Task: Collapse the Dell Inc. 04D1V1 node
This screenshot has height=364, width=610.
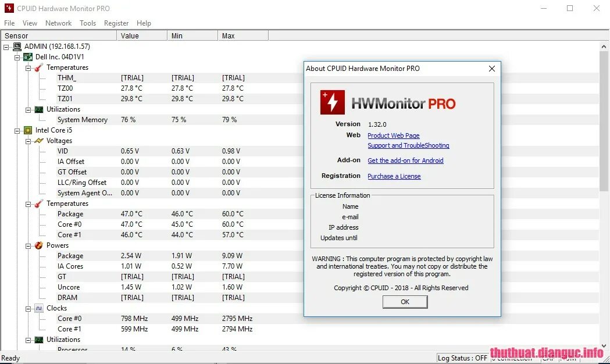Action: 17,58
